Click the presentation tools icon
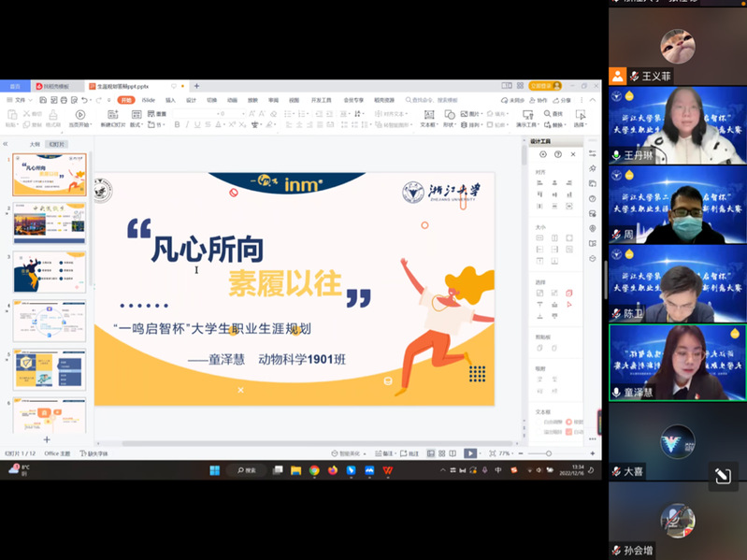 pyautogui.click(x=527, y=114)
